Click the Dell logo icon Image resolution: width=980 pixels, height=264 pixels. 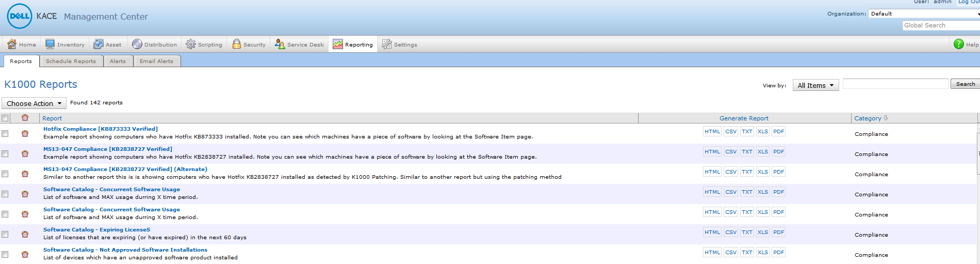click(20, 16)
